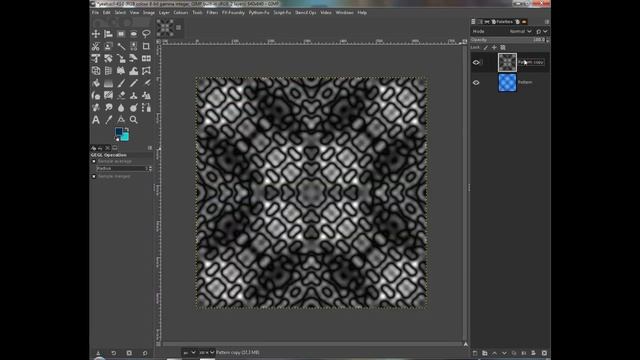Select the Bucket Fill tool

(x=96, y=83)
